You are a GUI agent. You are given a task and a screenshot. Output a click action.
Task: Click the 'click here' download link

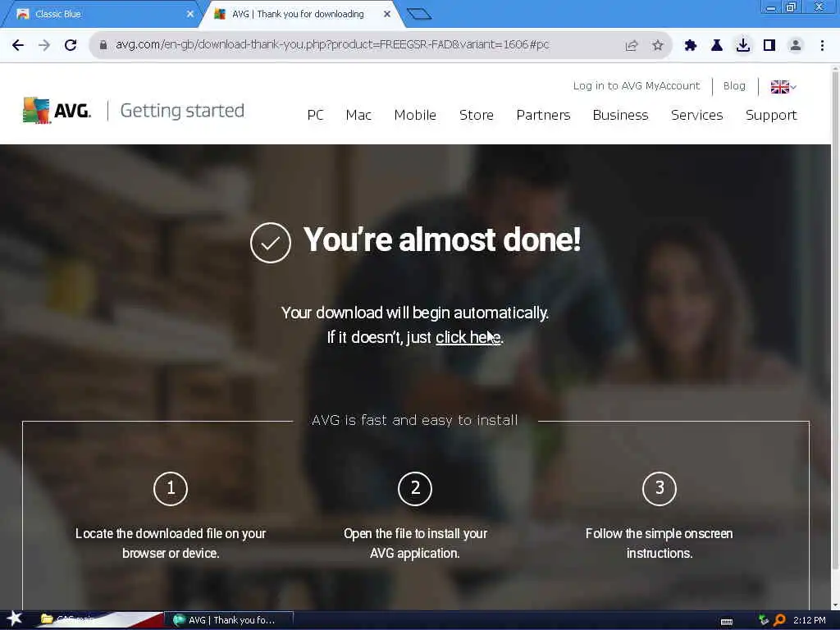468,337
